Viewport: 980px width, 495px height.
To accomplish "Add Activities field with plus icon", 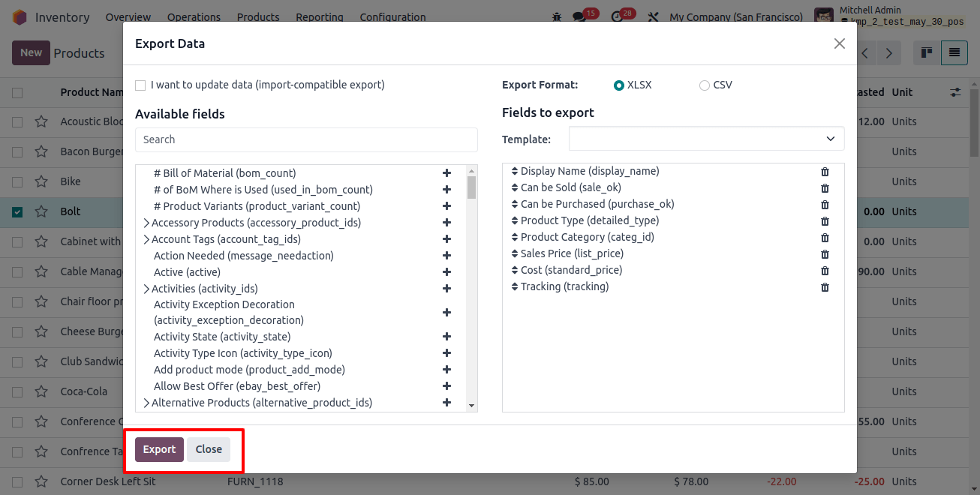I will click(446, 289).
